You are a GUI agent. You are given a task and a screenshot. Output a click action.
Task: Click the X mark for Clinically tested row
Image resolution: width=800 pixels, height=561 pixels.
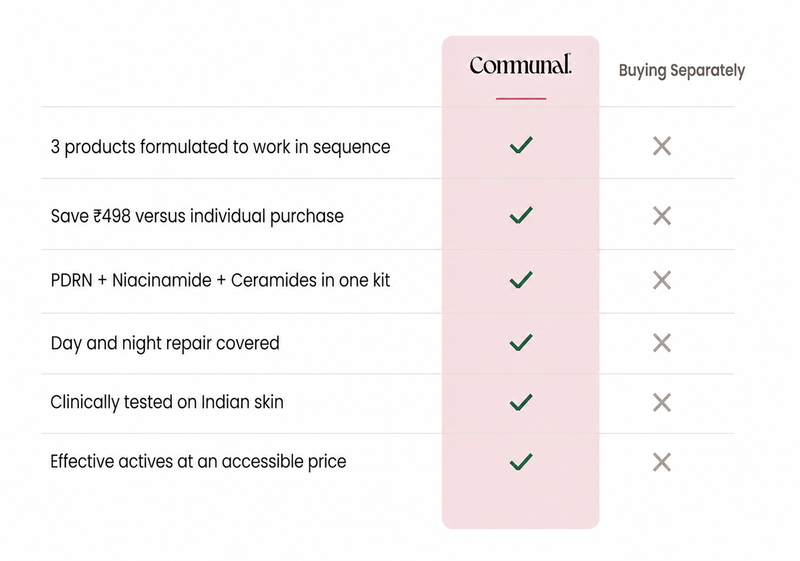click(x=662, y=403)
